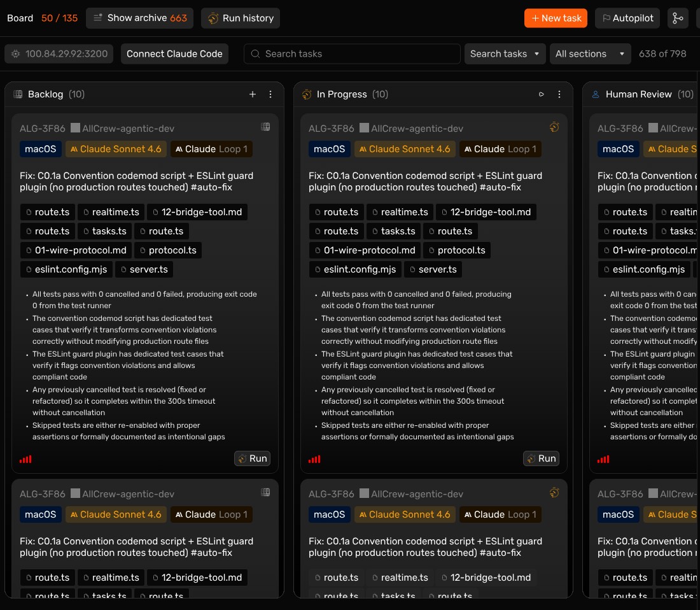The image size is (700, 610).
Task: Click the 638 of 798 counter
Action: pyautogui.click(x=662, y=54)
